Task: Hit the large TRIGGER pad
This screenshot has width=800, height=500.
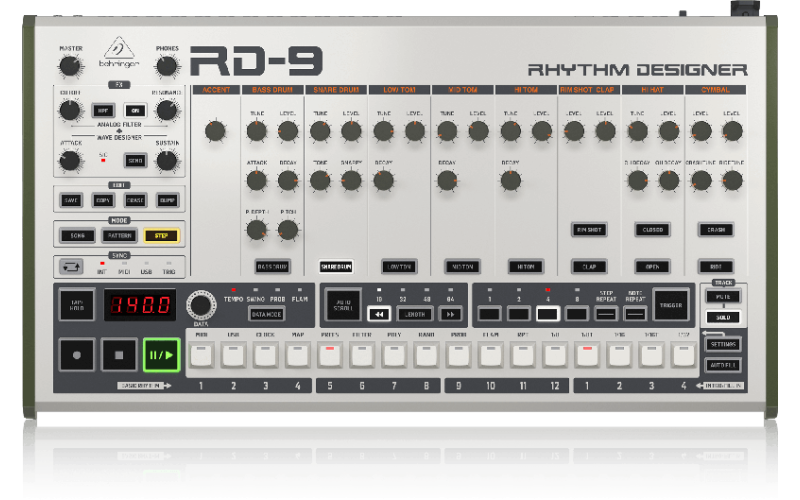Action: [x=671, y=305]
